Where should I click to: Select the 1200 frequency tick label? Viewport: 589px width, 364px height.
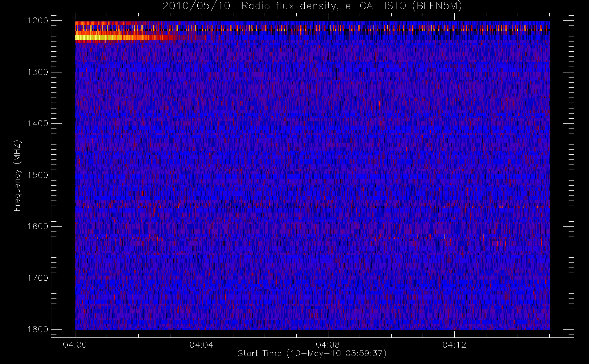tap(38, 21)
